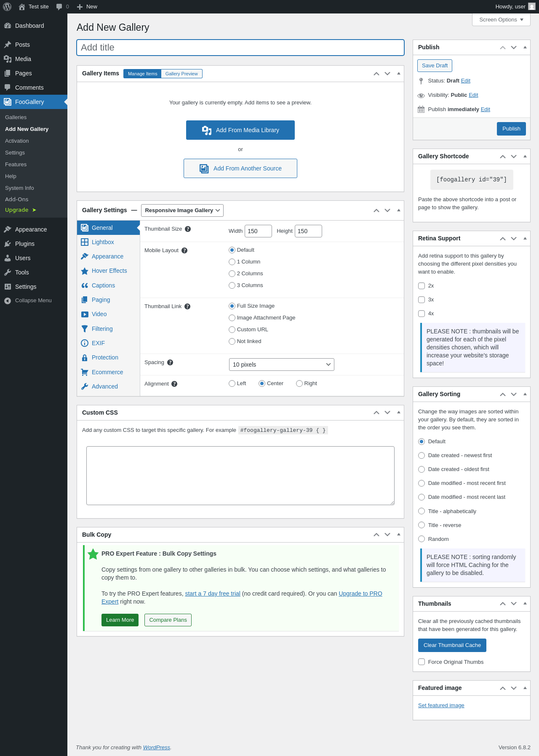Collapse the Gallery Shortcode panel toggle
The image size is (539, 756).
525,157
